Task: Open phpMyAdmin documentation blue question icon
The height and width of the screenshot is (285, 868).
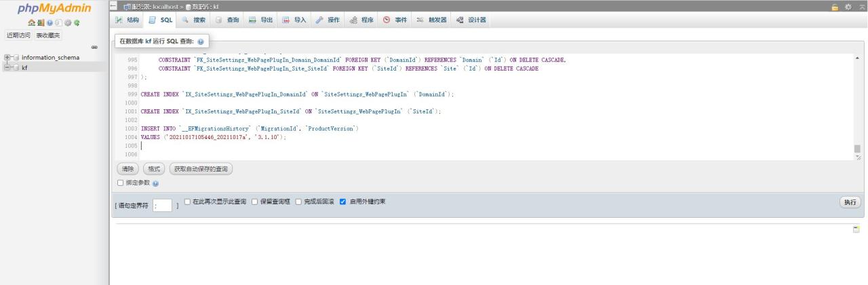Action: [x=50, y=22]
